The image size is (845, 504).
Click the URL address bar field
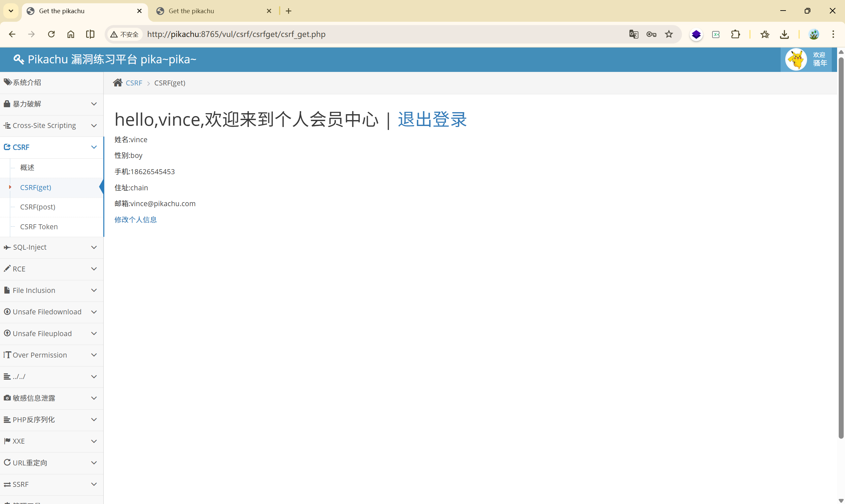(374, 34)
